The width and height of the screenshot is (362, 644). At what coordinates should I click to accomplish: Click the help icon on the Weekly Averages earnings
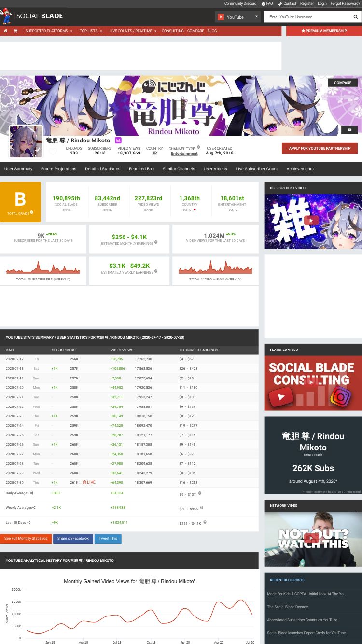pyautogui.click(x=202, y=507)
